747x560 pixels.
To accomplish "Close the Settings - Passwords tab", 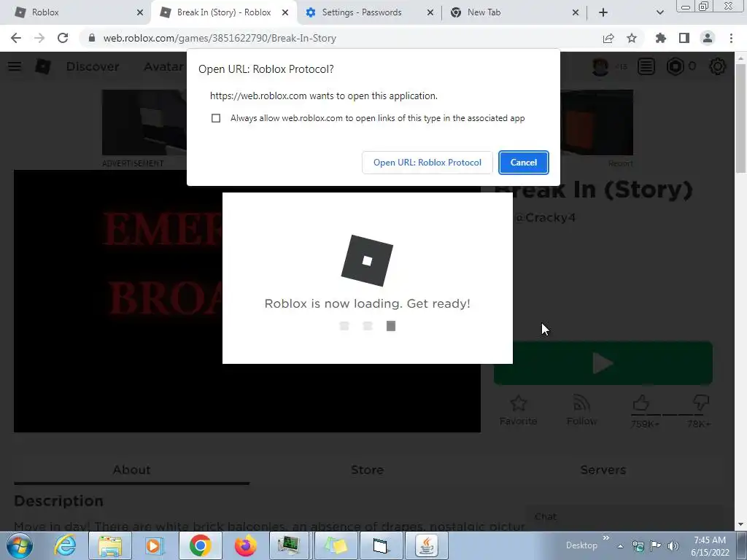I will click(430, 13).
